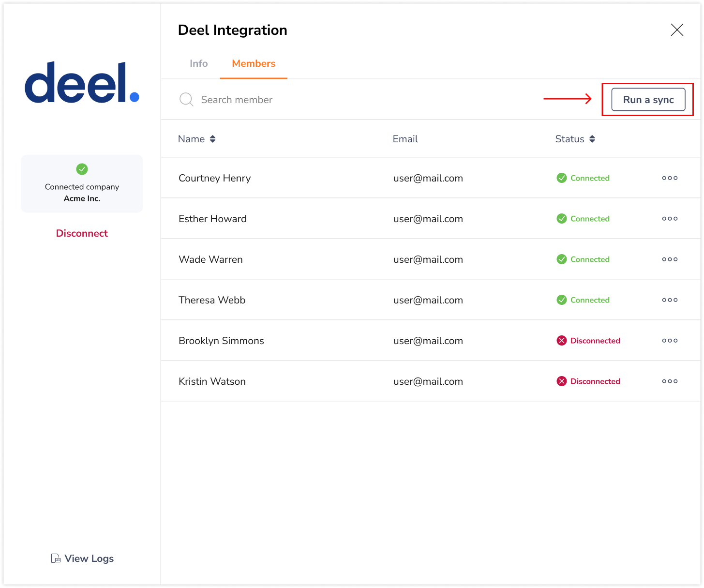Click Kristin Watson's email user@mail.com

(x=428, y=381)
